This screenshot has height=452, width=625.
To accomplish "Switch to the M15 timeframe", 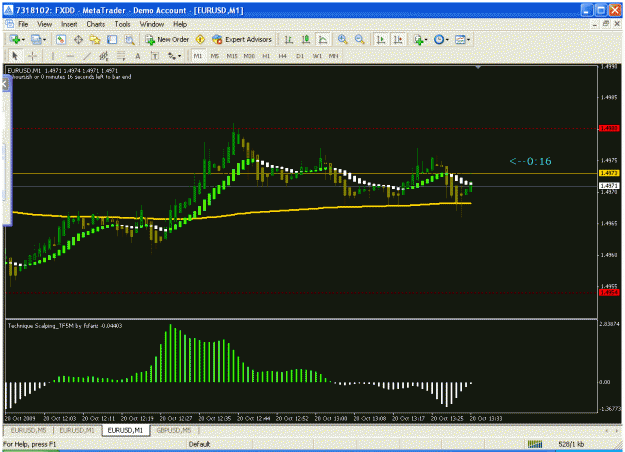I will click(x=232, y=56).
